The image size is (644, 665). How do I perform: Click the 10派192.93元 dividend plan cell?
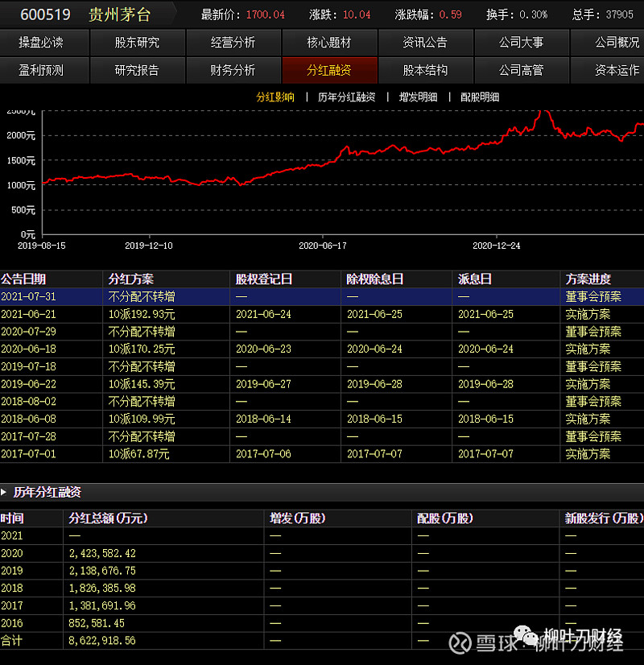click(x=142, y=314)
